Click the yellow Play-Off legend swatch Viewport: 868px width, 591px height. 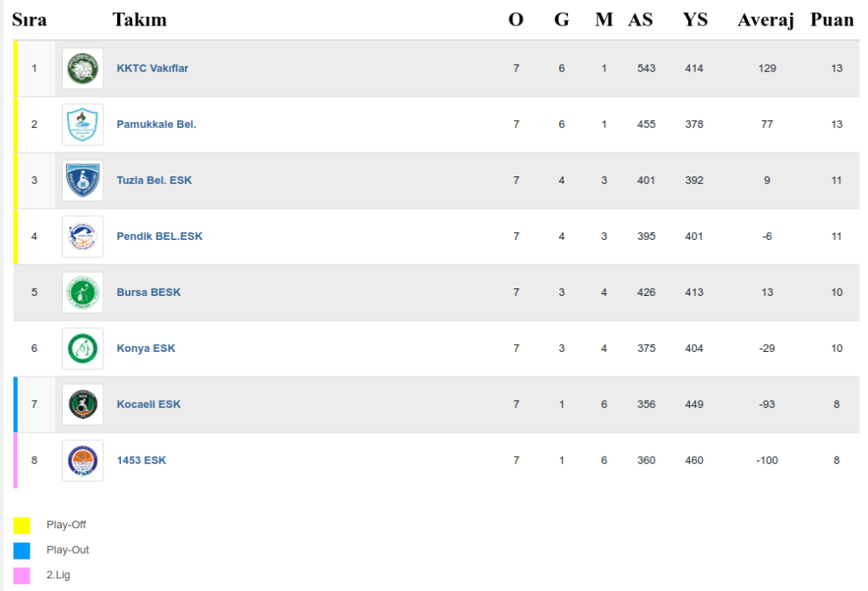[22, 526]
